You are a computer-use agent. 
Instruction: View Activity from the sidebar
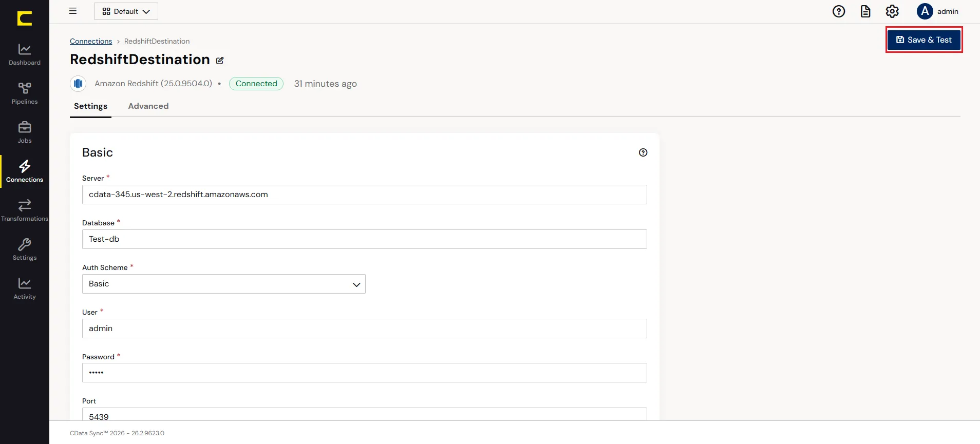coord(25,288)
